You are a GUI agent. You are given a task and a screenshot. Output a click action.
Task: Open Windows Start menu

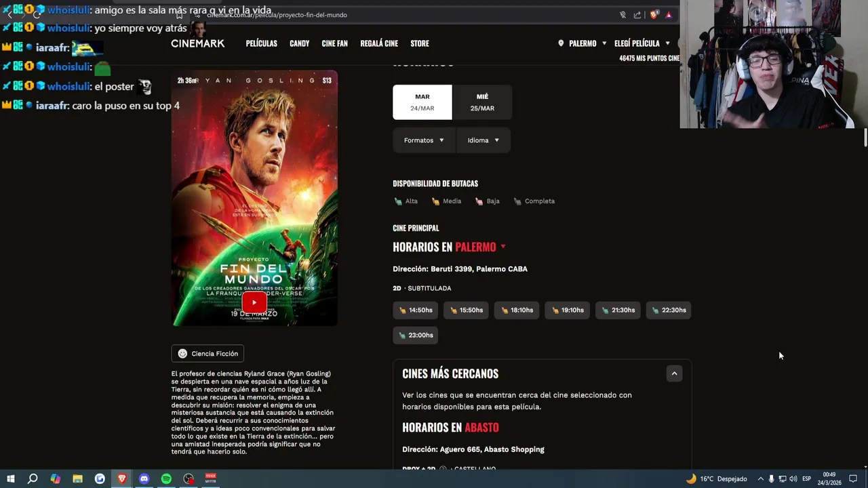11,479
